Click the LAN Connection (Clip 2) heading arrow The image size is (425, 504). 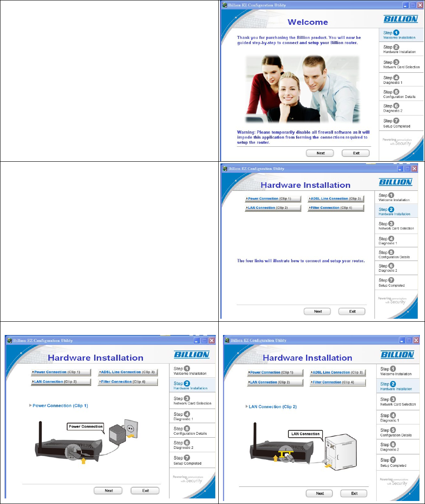(x=247, y=406)
